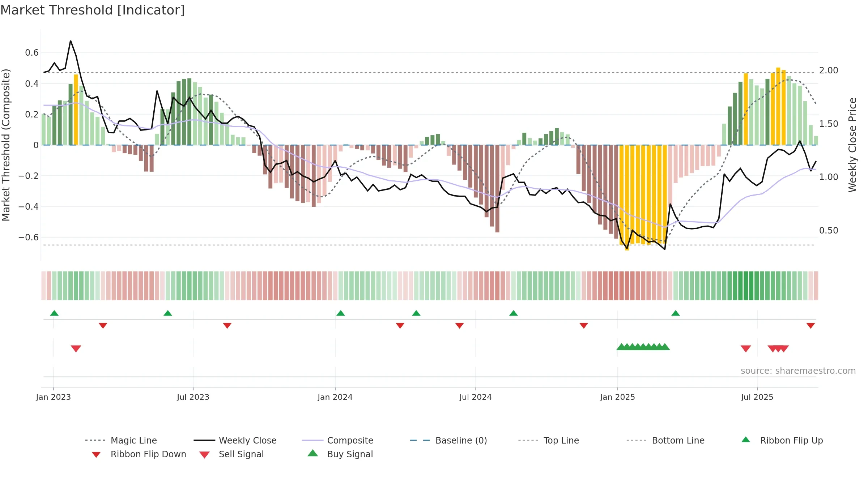Click the Ribbon Flip Up marker at Jan 2024
The image size is (868, 488).
click(x=341, y=313)
